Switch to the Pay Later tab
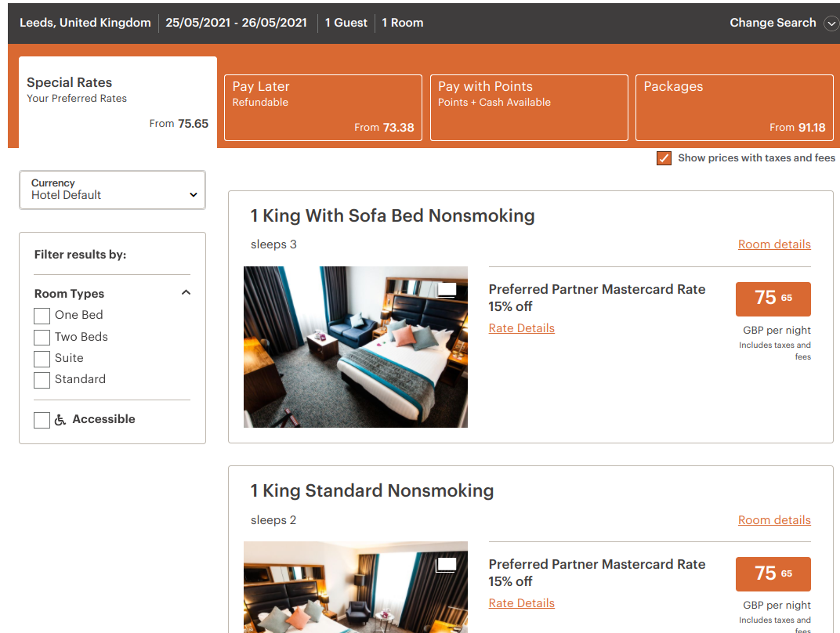The height and width of the screenshot is (633, 840). click(x=323, y=107)
